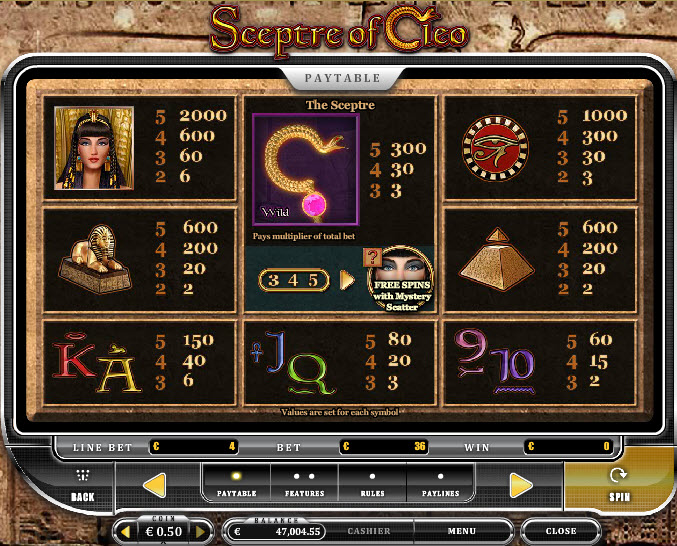
Task: Open the Menu button
Action: [x=462, y=531]
